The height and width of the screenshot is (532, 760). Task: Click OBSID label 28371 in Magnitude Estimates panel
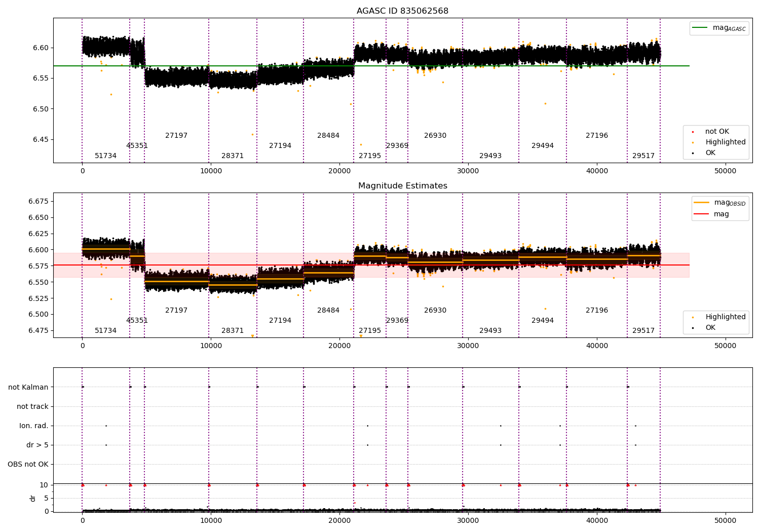point(233,331)
